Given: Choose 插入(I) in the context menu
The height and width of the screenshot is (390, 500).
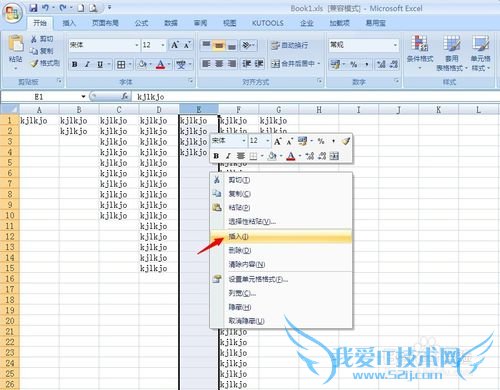Looking at the screenshot, I should coord(281,236).
